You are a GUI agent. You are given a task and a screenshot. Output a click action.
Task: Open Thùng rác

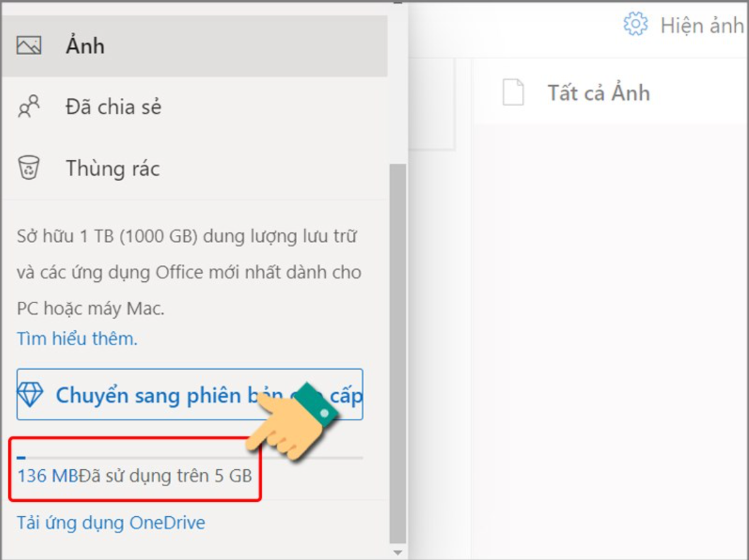coord(194,168)
